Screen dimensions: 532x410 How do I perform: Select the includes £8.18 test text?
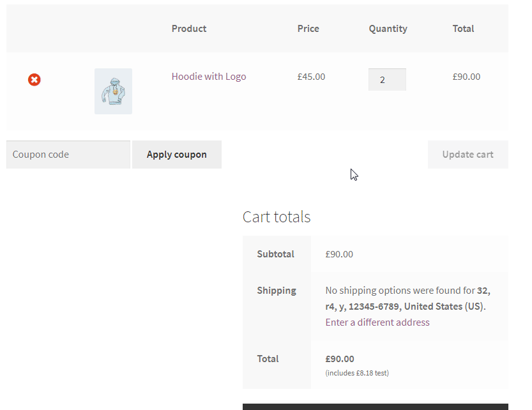tap(356, 372)
